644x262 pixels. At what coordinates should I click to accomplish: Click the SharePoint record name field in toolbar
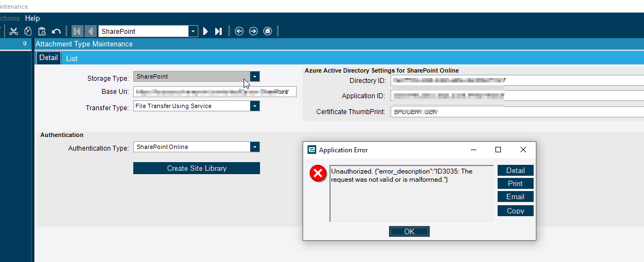[143, 31]
